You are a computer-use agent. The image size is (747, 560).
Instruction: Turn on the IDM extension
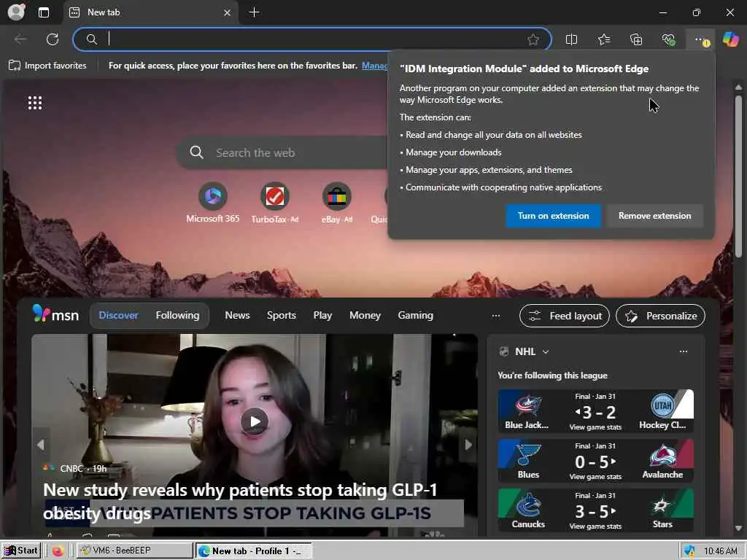(553, 216)
